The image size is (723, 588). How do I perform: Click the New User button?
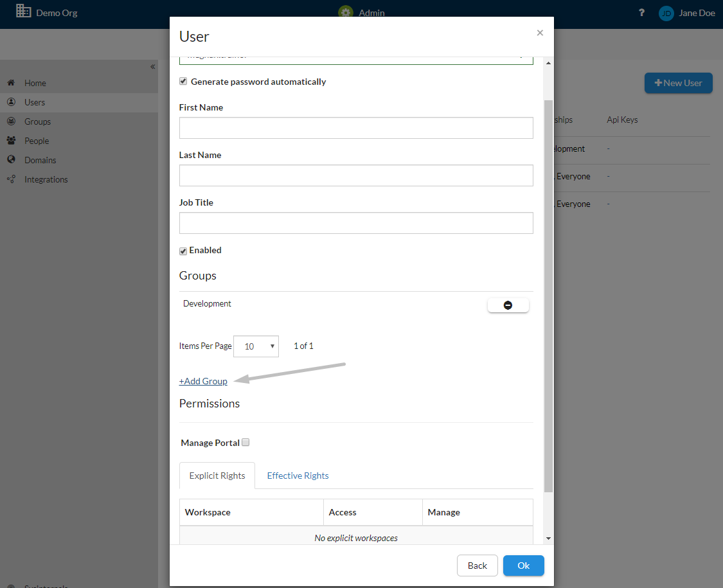[678, 83]
